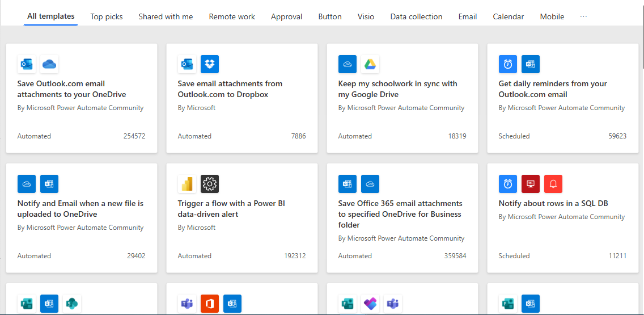Click the orange Office icon in bottom row

pos(210,304)
